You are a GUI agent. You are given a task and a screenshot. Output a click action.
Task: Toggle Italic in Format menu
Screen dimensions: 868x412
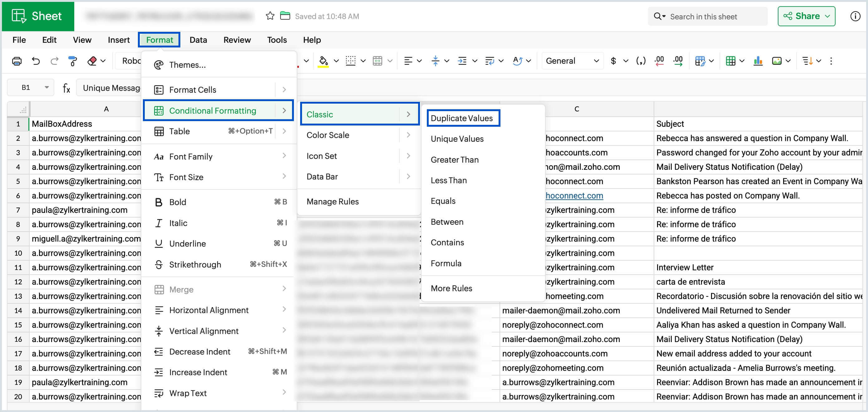pyautogui.click(x=178, y=223)
